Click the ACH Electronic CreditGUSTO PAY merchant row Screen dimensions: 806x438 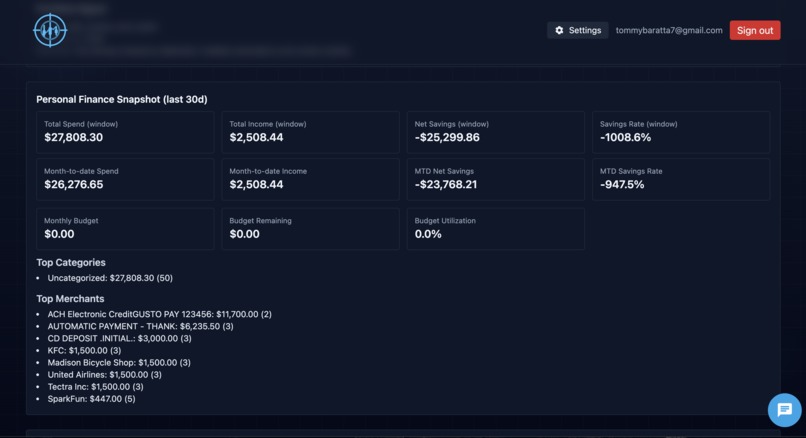159,314
